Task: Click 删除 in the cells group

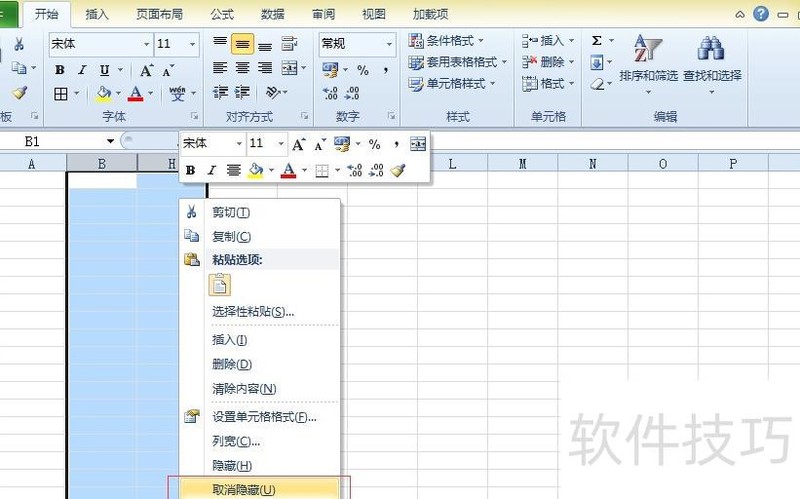Action: (x=548, y=62)
